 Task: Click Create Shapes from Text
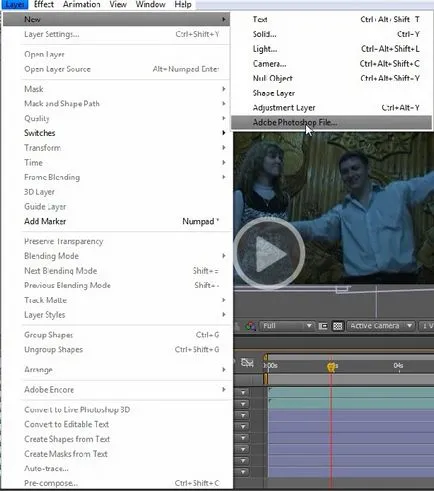coord(116,439)
